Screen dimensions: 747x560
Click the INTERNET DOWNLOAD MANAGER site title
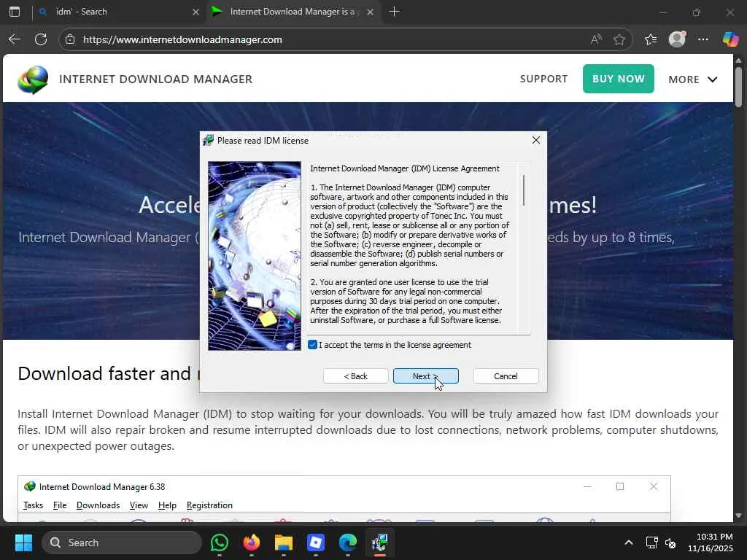pyautogui.click(x=156, y=79)
